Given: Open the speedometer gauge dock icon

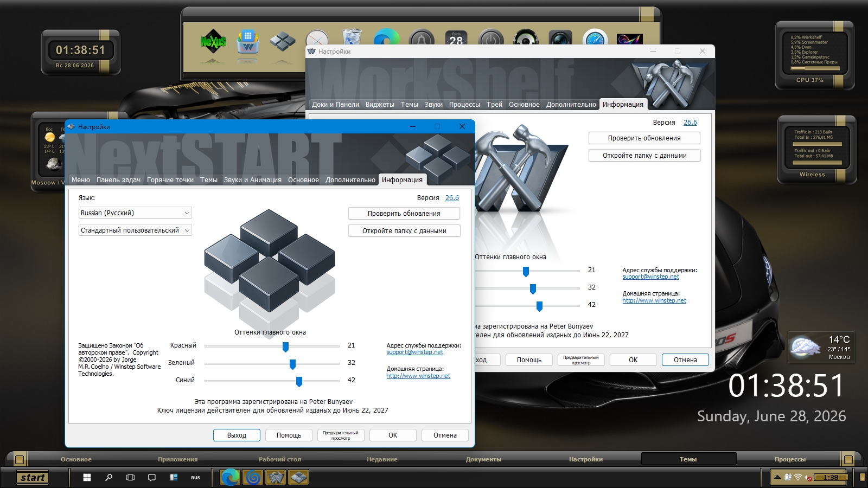Looking at the screenshot, I should (595, 37).
